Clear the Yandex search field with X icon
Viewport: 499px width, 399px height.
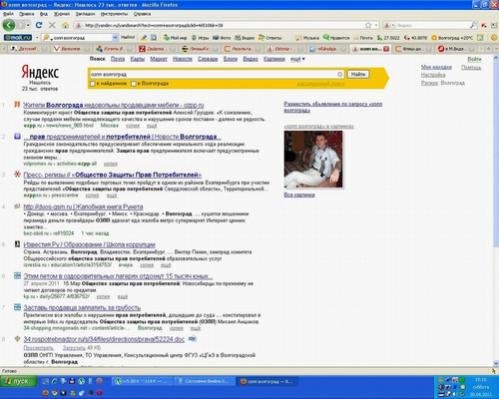click(340, 74)
